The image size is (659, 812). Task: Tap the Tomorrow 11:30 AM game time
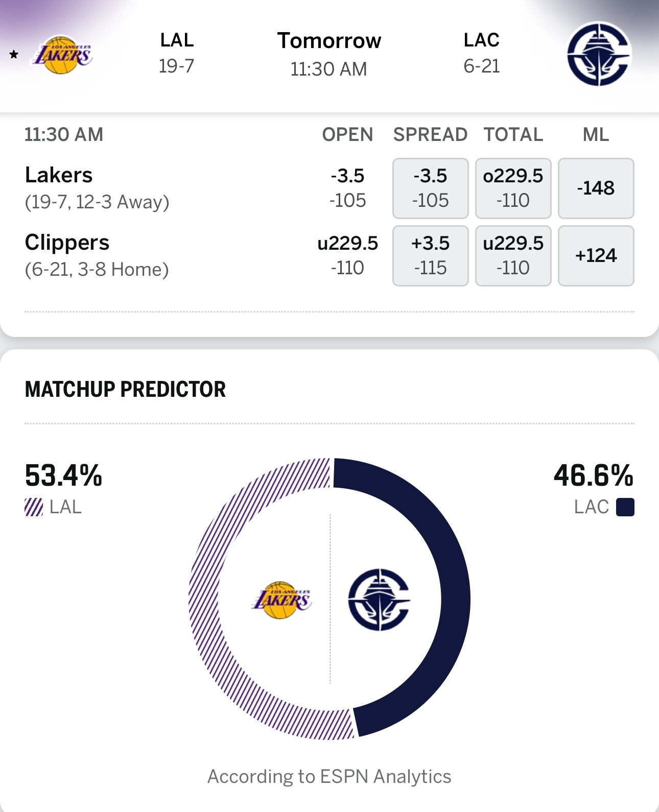[x=329, y=54]
